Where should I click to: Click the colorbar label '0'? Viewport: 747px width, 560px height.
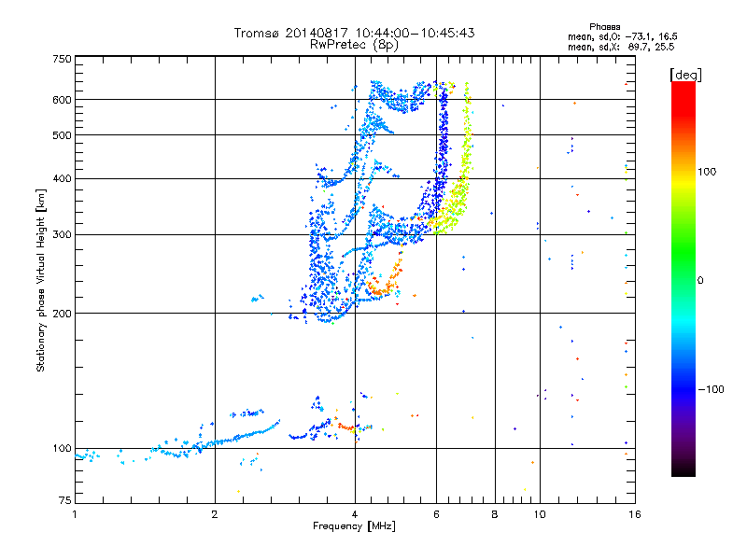click(699, 280)
